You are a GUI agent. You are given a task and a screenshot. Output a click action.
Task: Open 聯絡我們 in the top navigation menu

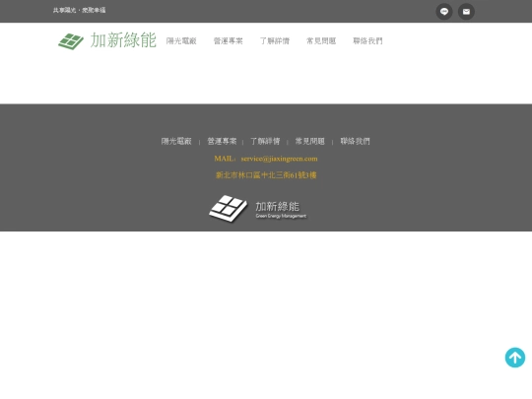click(x=367, y=41)
